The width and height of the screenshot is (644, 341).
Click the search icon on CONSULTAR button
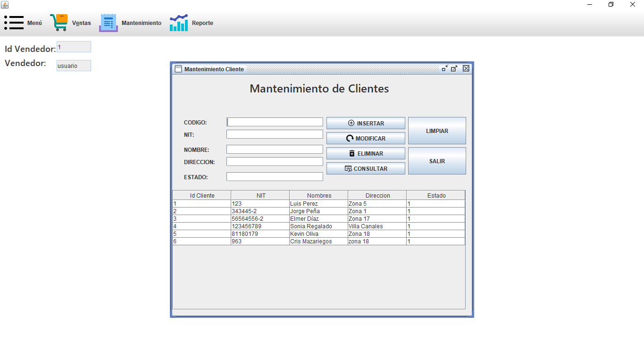point(348,168)
